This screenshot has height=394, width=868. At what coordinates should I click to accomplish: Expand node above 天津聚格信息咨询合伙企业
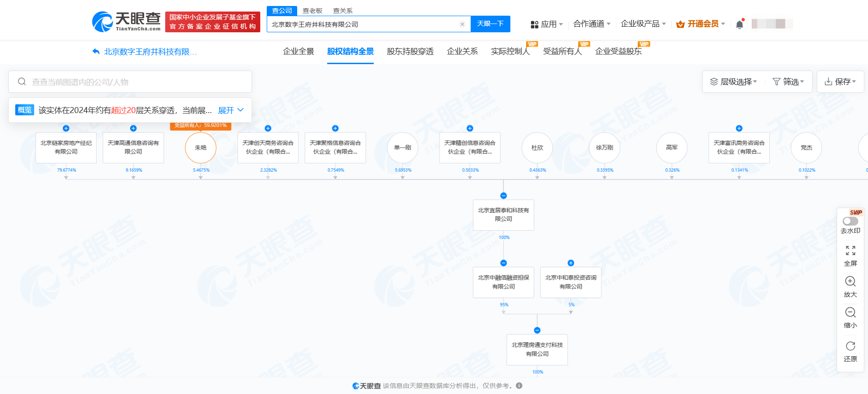pyautogui.click(x=335, y=128)
